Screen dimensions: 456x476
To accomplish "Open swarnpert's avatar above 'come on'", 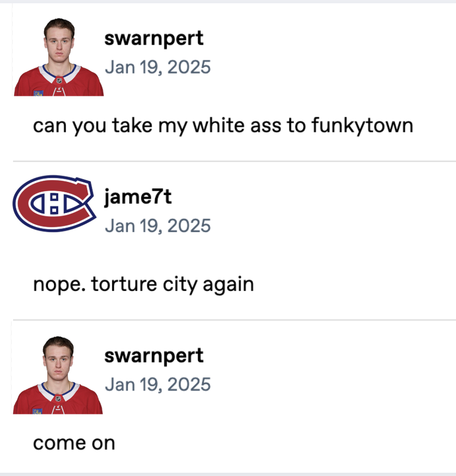I will point(58,375).
